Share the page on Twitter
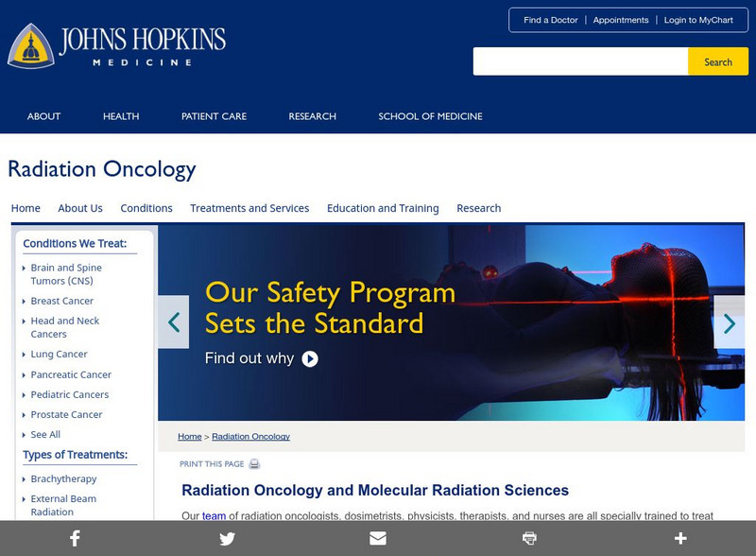Image resolution: width=756 pixels, height=556 pixels. (226, 538)
